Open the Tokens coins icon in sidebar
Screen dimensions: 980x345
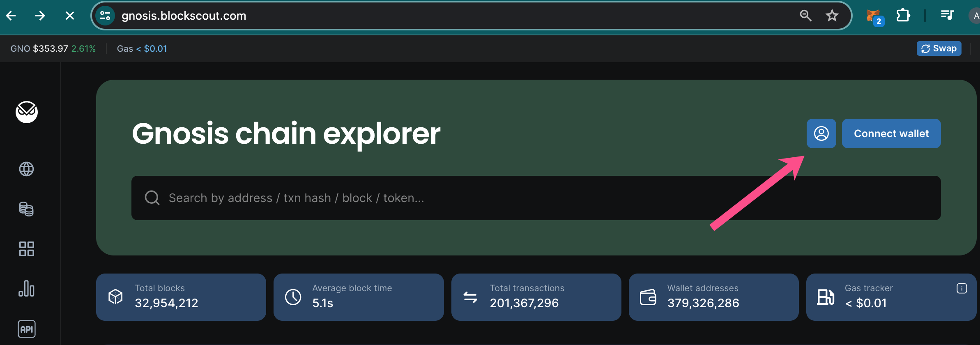tap(27, 209)
